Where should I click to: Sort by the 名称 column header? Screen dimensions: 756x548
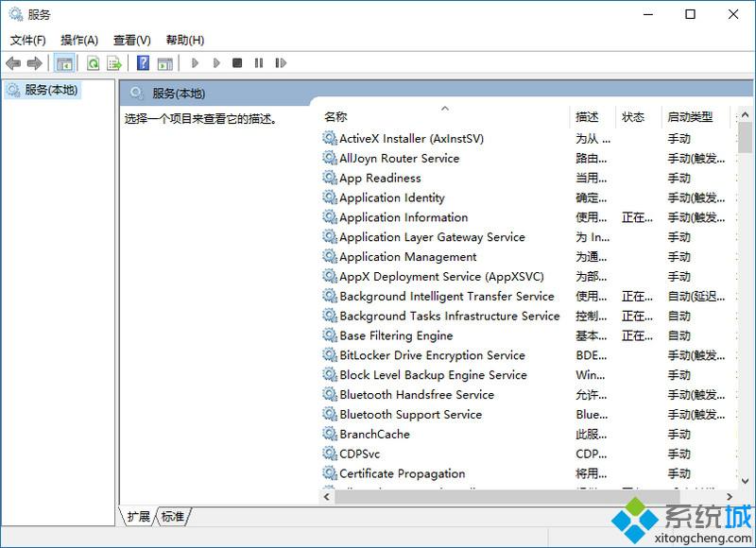444,116
